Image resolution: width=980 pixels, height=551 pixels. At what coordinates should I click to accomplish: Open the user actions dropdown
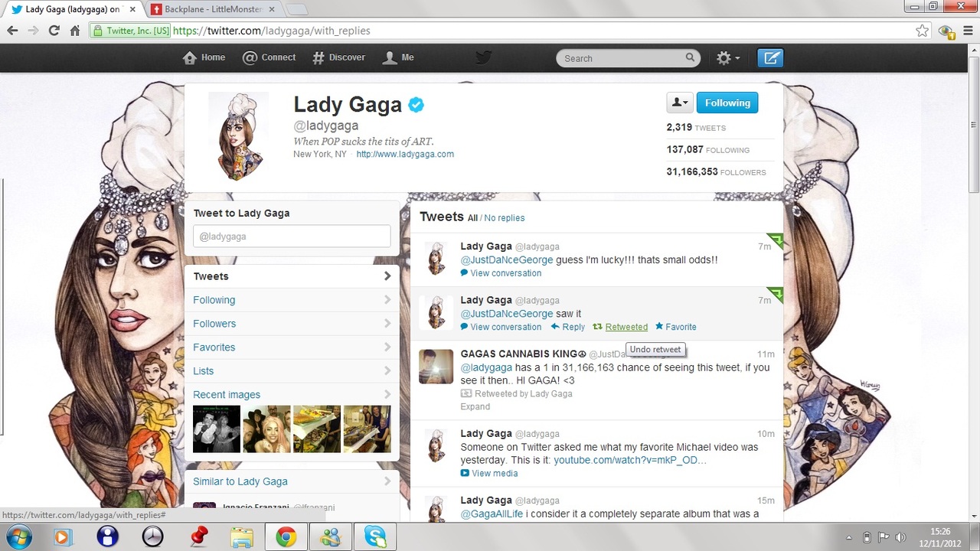679,103
